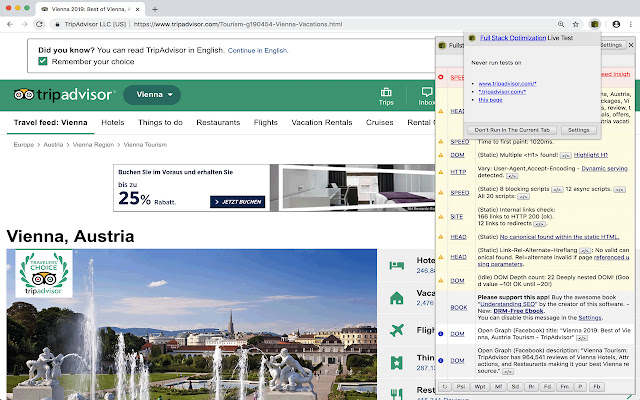Click the code button after links to redirects
The height and width of the screenshot is (400, 640).
(539, 224)
